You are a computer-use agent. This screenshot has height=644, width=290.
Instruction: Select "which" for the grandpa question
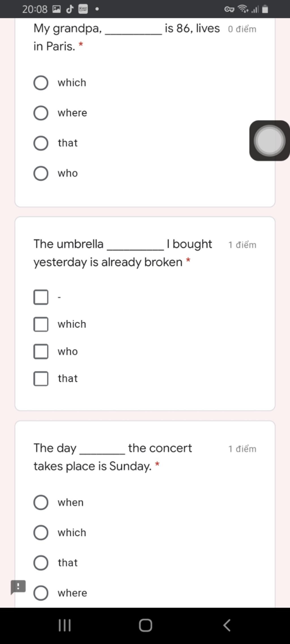click(41, 83)
